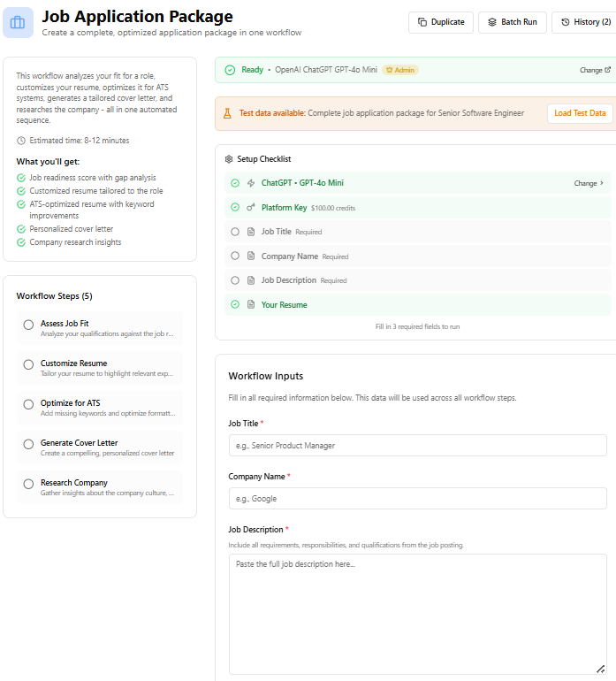Focus the Company Name input field
Screen dimensions: 616x681
tap(418, 499)
